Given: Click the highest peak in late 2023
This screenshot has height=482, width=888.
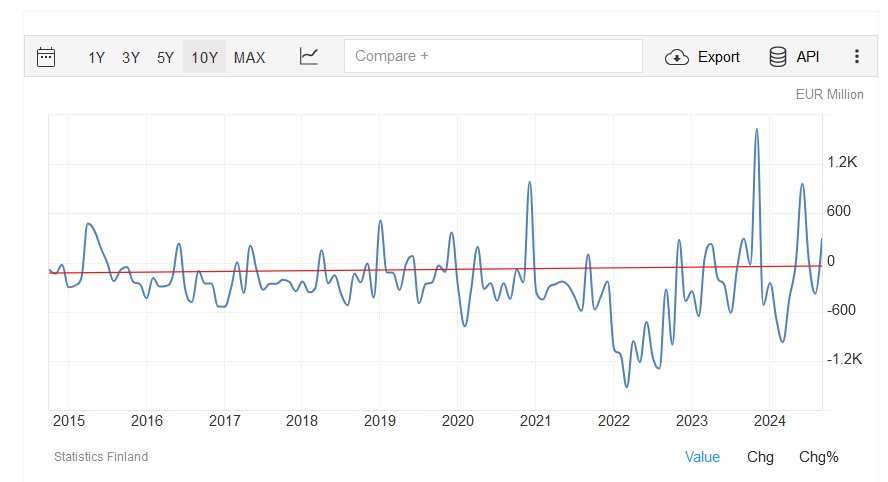Looking at the screenshot, I should point(756,129).
